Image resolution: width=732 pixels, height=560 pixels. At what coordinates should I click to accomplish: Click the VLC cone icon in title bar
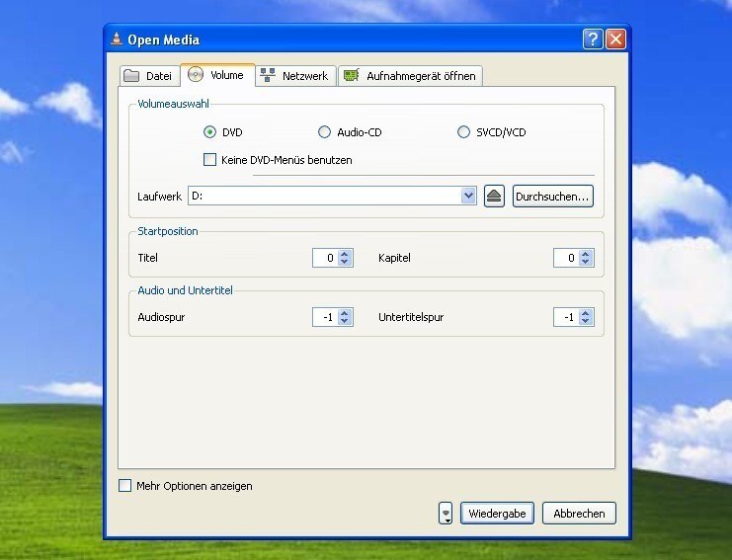click(x=118, y=40)
